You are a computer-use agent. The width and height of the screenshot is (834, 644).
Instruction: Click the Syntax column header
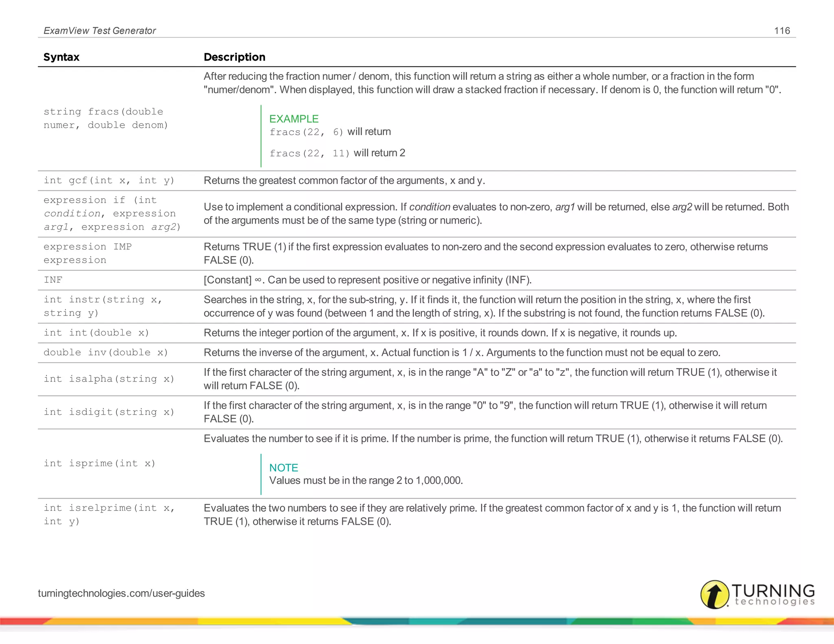coord(61,57)
